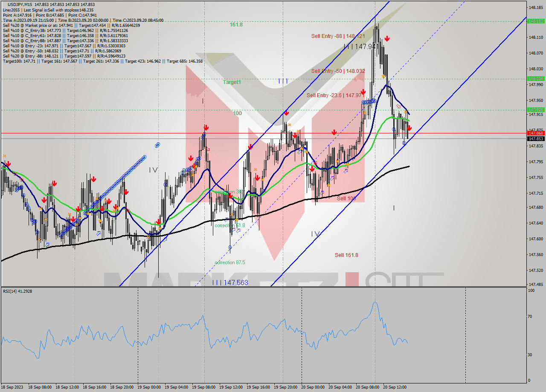Click the 147.950 price axis label
This screenshot has width=546, height=392.
(x=536, y=101)
